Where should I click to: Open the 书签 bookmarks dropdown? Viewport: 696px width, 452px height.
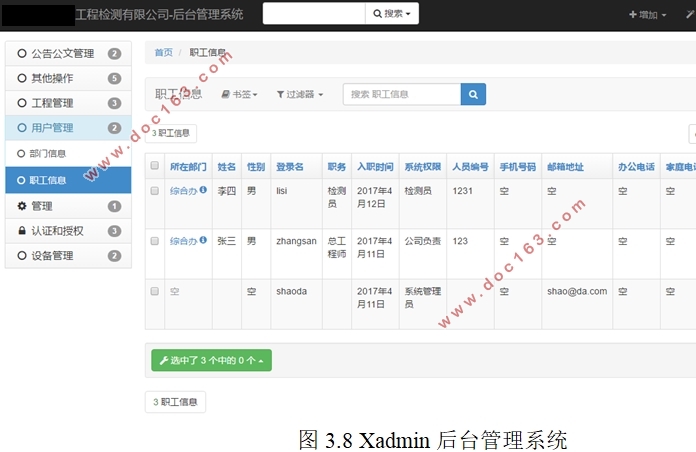[240, 94]
